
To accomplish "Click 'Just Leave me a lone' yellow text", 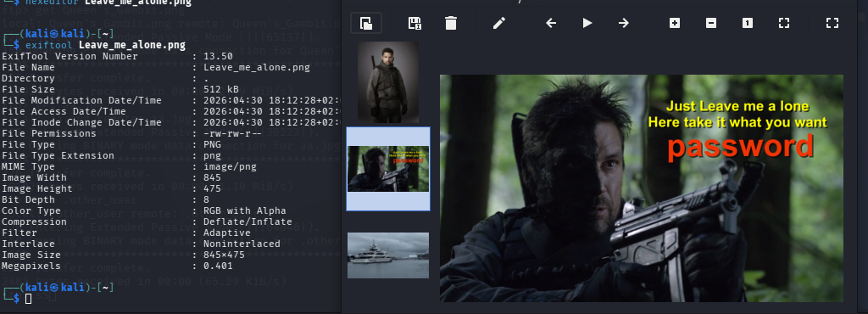I will [737, 106].
